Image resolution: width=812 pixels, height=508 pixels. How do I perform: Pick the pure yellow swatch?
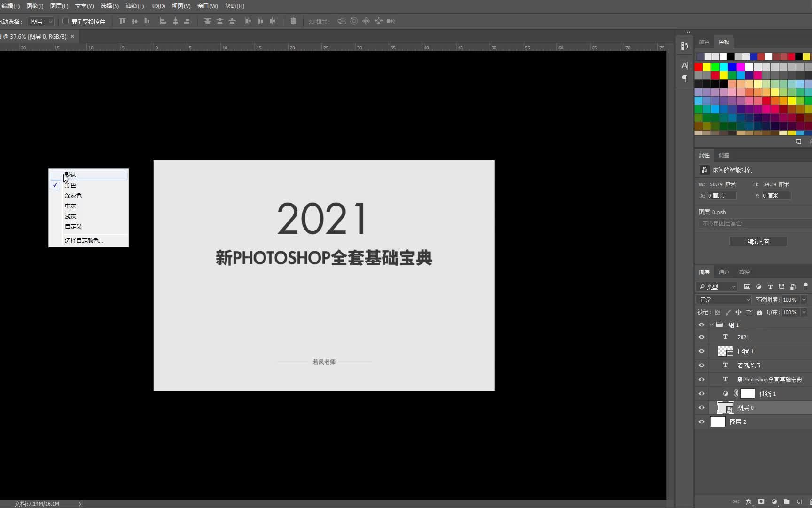(x=707, y=67)
